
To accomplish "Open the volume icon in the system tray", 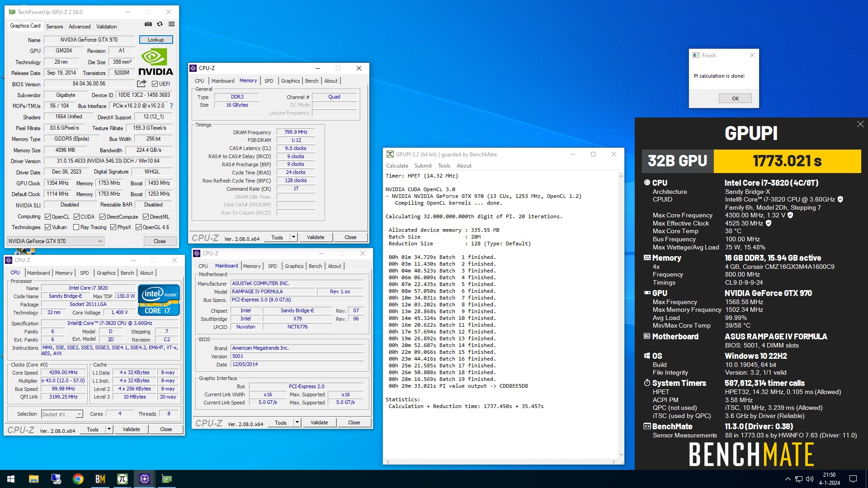I will (810, 479).
